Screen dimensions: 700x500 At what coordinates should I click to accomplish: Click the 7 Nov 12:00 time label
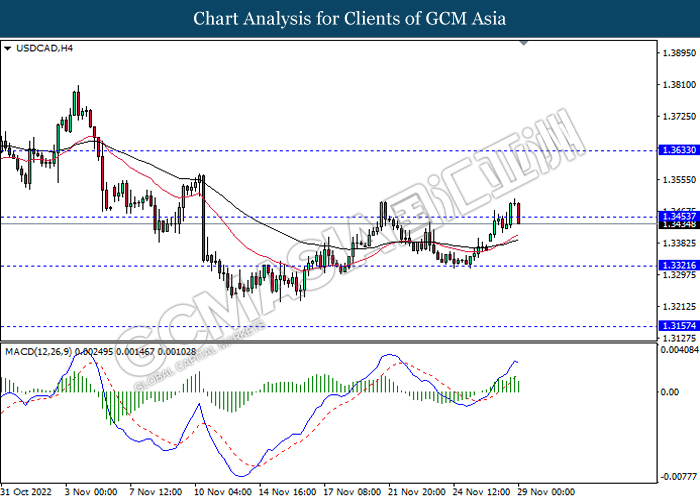click(155, 492)
